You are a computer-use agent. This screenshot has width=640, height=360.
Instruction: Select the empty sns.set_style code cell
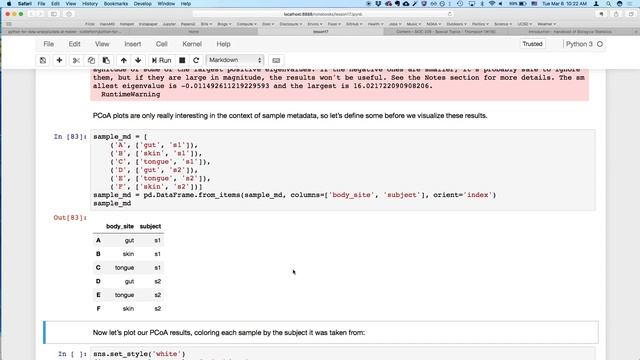(x=343, y=354)
